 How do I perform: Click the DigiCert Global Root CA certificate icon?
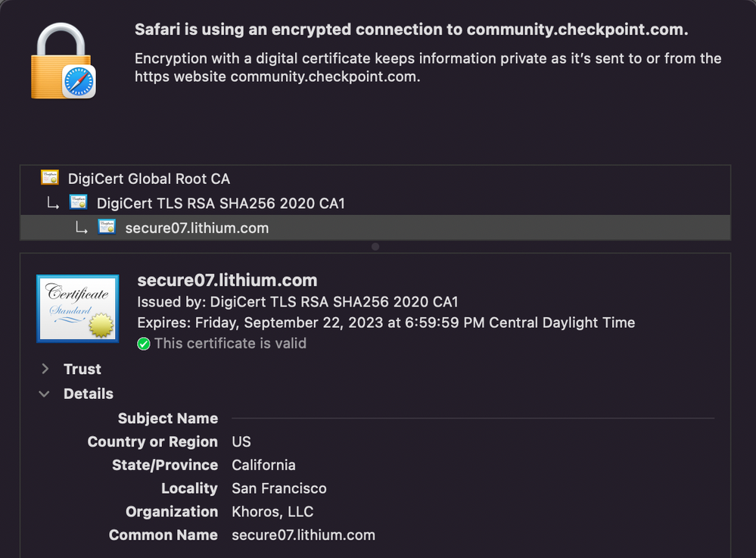click(x=50, y=177)
